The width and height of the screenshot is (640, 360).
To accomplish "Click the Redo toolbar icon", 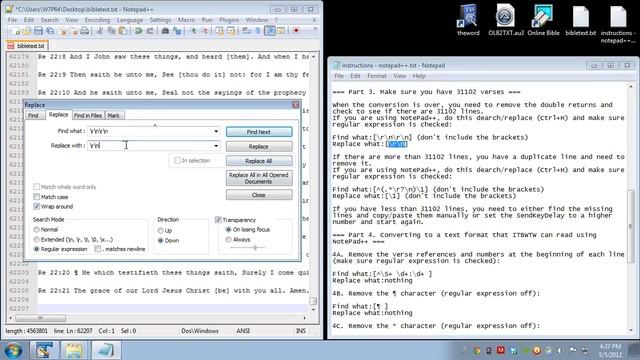I will [150, 31].
